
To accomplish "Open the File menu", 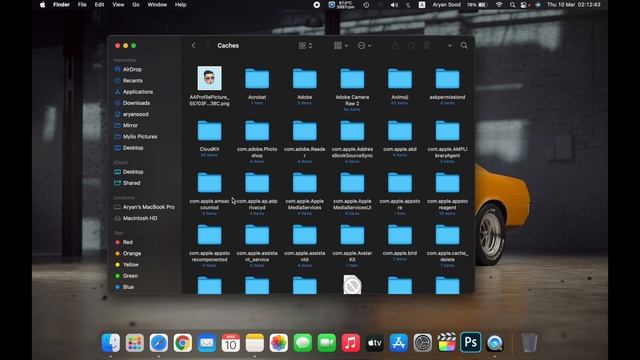I will coord(82,5).
